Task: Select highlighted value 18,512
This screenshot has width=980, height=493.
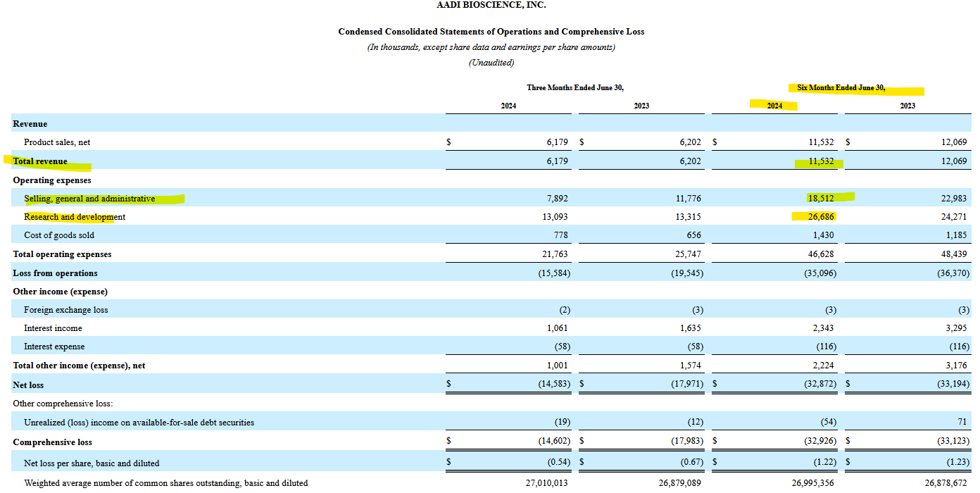Action: [x=821, y=199]
